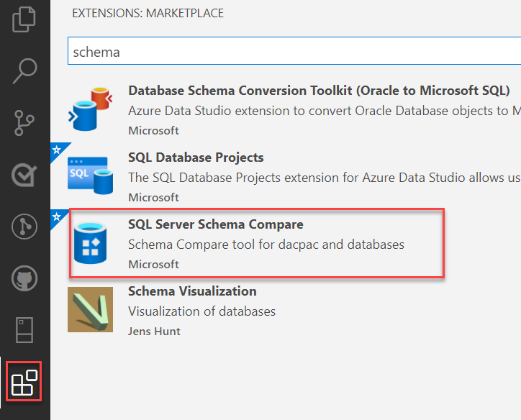The image size is (521, 420).
Task: Click the recommended star badge on SQL Server Schema Compare
Action: coord(57,216)
